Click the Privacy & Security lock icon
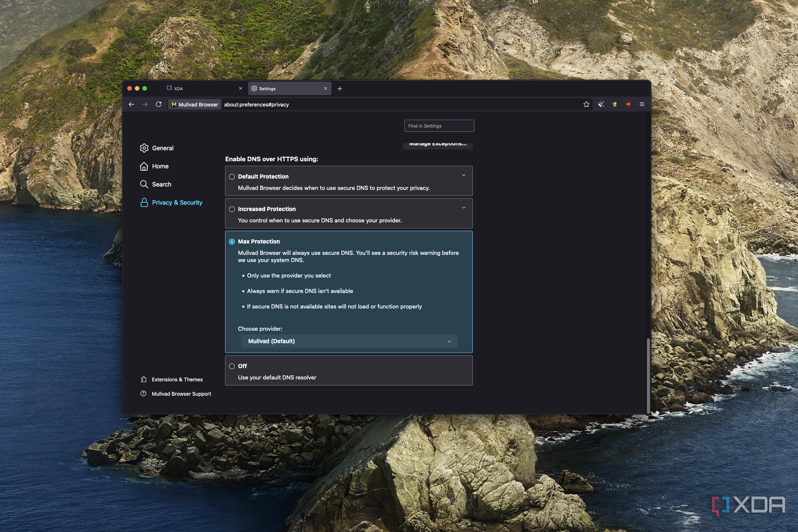 tap(144, 202)
